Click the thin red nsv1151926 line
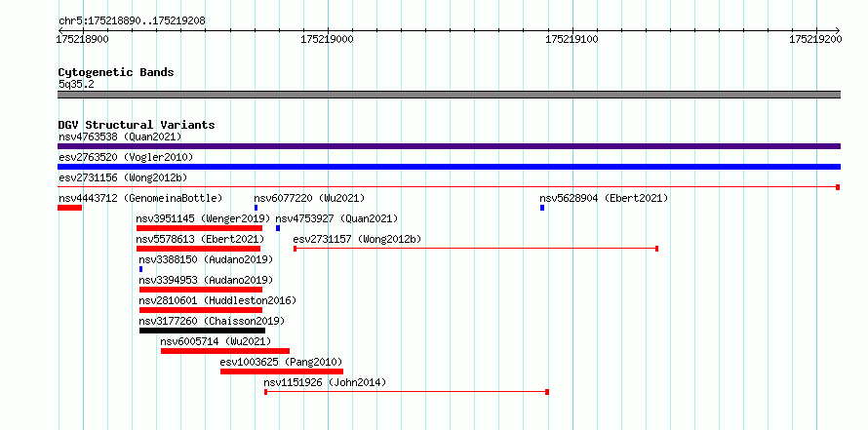Screen dimensions: 868x430 tap(407, 392)
